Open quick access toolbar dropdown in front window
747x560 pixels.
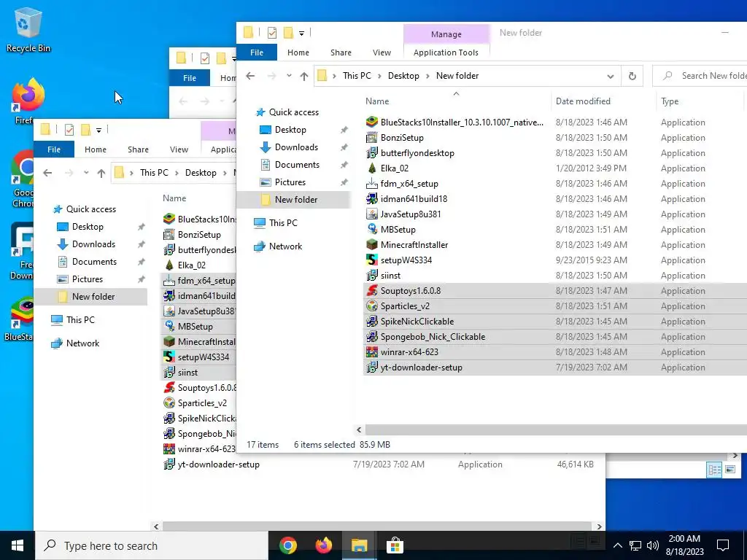click(301, 34)
